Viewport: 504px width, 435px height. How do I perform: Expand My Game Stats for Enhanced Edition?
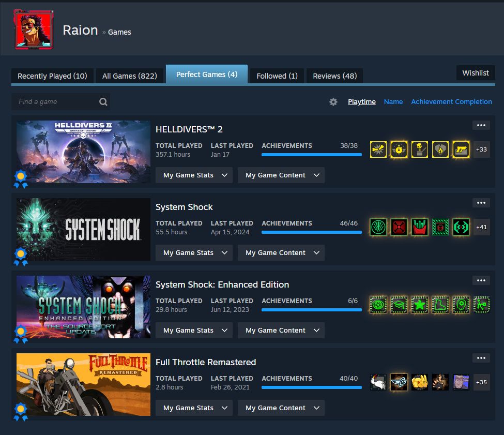click(x=194, y=330)
